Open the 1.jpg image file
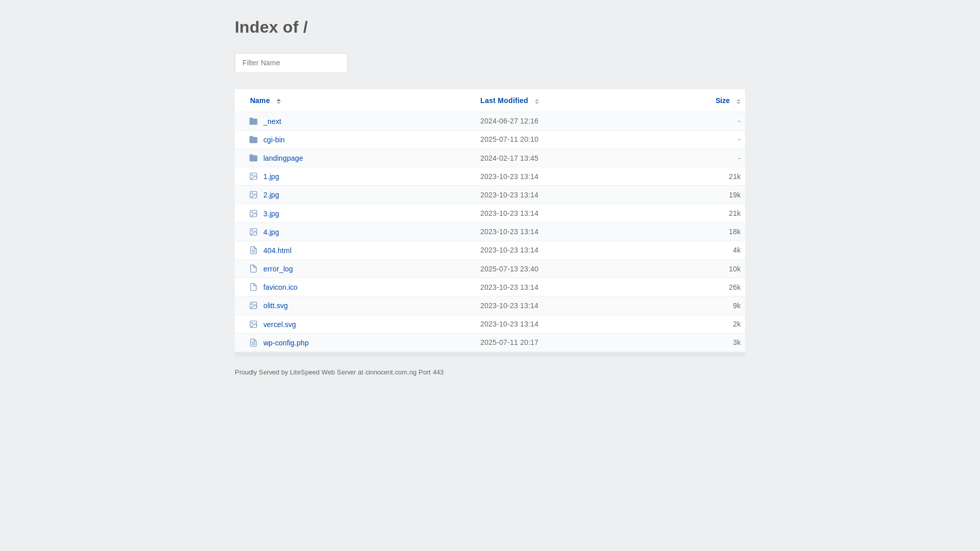The image size is (980, 551). pyautogui.click(x=271, y=177)
